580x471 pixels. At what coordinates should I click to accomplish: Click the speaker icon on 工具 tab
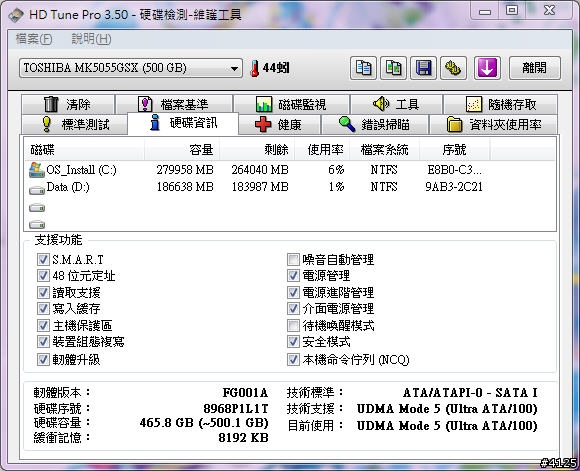[381, 104]
